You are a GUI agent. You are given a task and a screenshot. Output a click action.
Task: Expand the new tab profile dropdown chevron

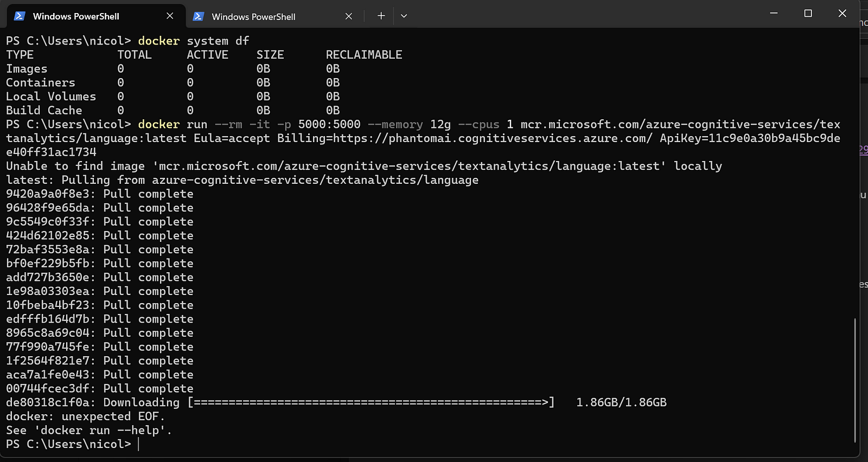point(404,16)
